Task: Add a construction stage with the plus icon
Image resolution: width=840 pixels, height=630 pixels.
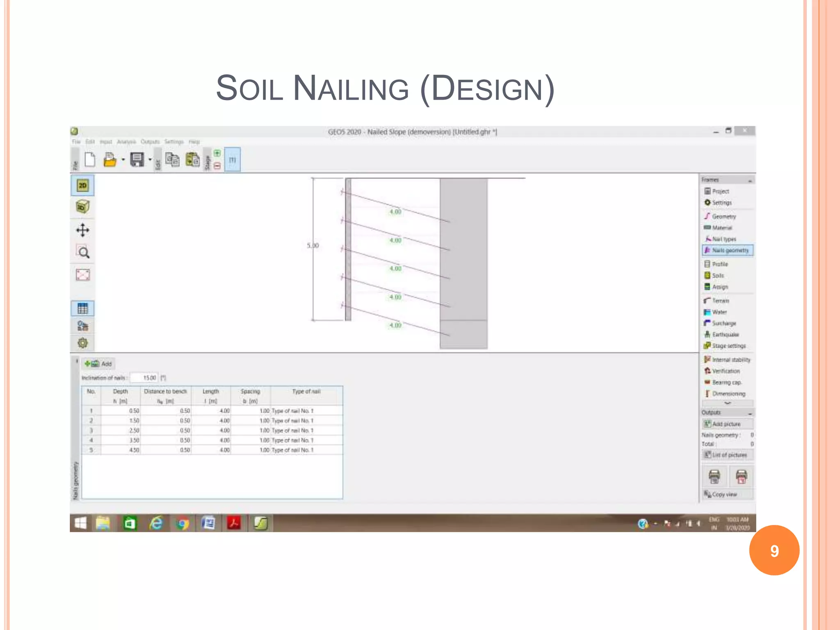Action: [217, 153]
